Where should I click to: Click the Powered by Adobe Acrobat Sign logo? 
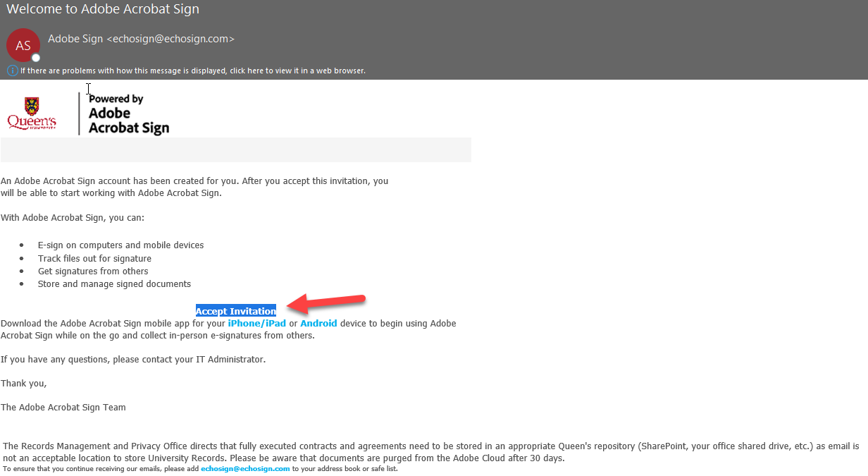[x=128, y=114]
